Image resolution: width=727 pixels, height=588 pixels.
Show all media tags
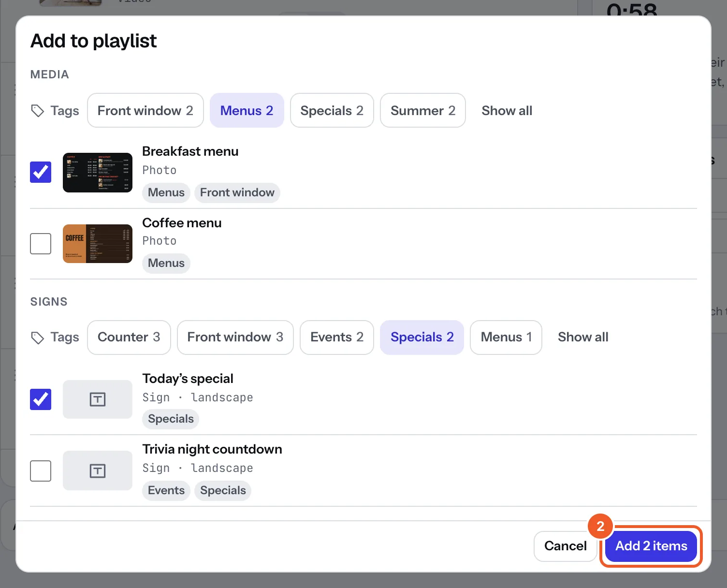click(507, 111)
